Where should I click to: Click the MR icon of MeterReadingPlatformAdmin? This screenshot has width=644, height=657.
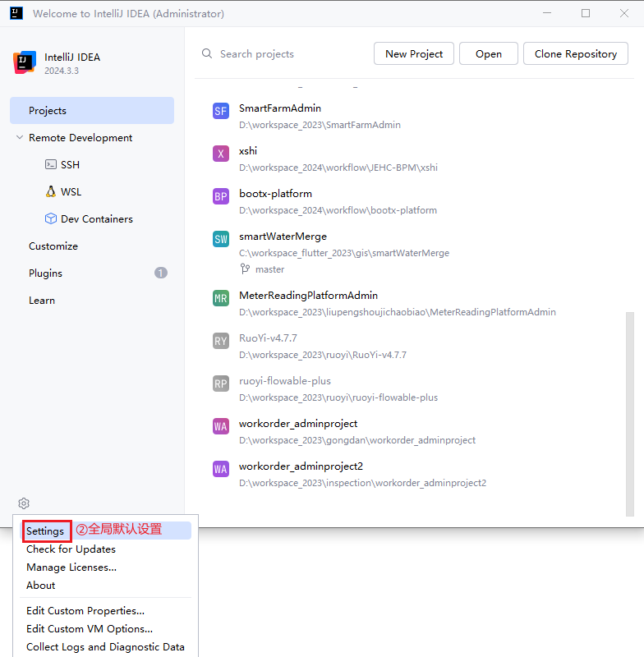coord(221,298)
